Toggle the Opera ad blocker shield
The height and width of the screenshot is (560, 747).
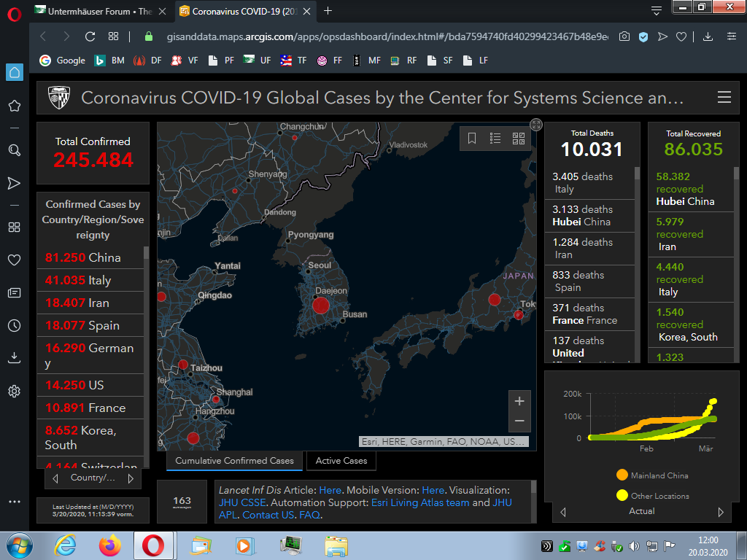pyautogui.click(x=643, y=36)
